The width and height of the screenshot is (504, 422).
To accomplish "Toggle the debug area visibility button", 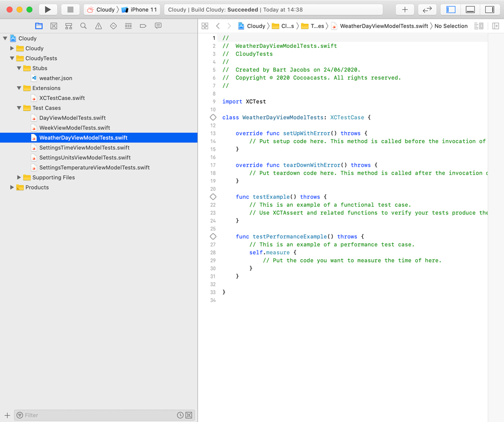I will [x=470, y=9].
